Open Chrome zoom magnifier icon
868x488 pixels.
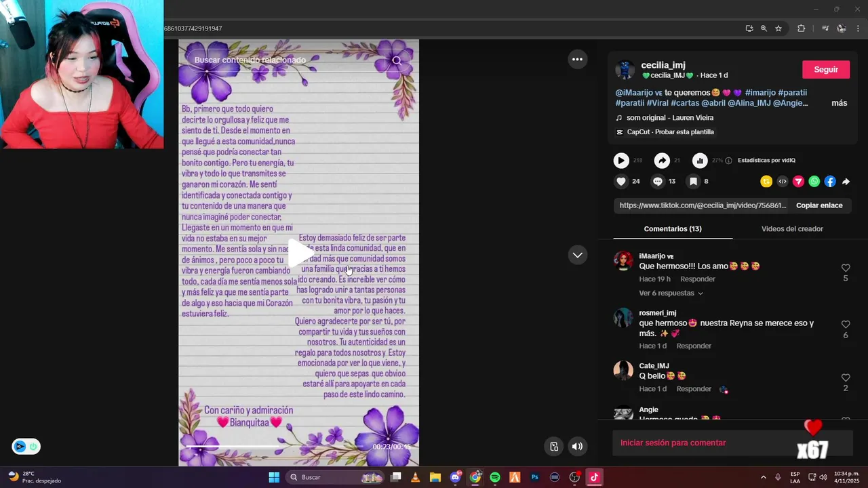pos(764,28)
